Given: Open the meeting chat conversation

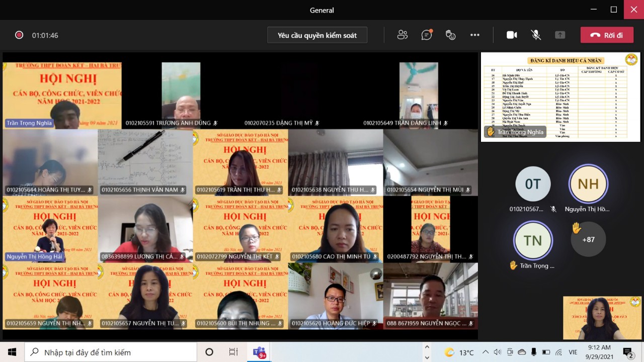Looking at the screenshot, I should tap(427, 35).
